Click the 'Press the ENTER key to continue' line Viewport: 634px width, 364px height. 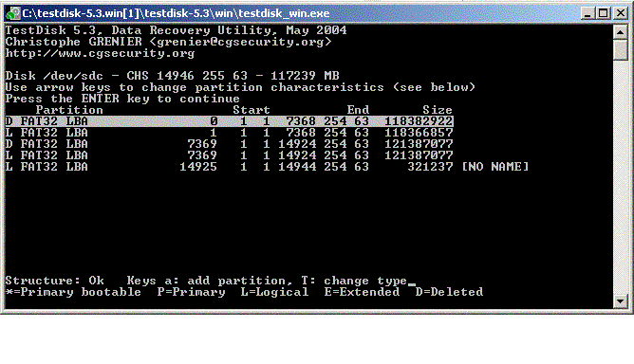point(122,99)
